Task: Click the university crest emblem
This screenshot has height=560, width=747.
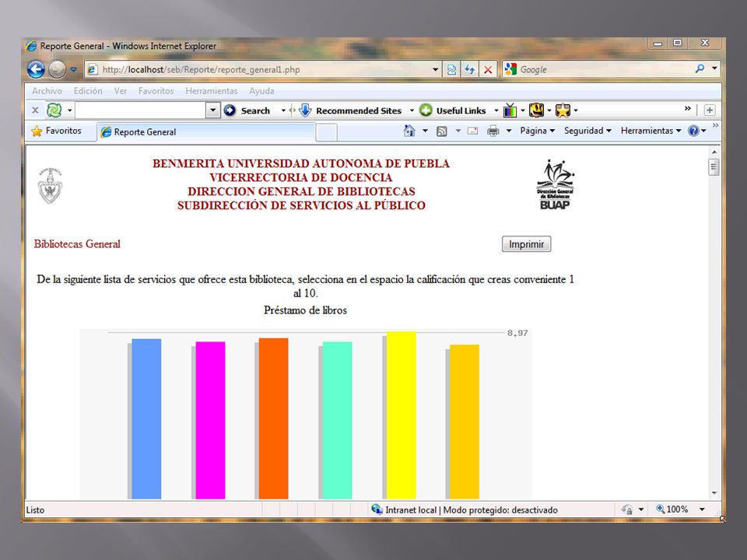Action: 50,185
